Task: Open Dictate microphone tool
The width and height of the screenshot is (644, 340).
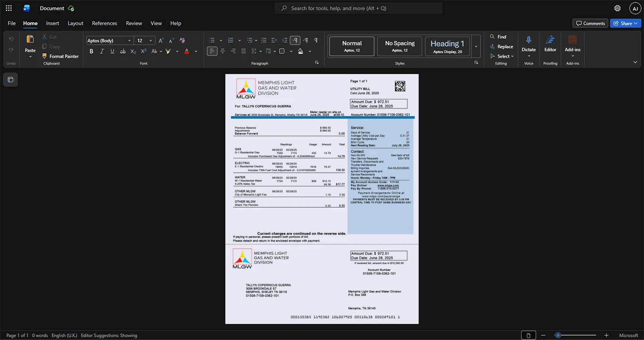Action: [x=528, y=46]
